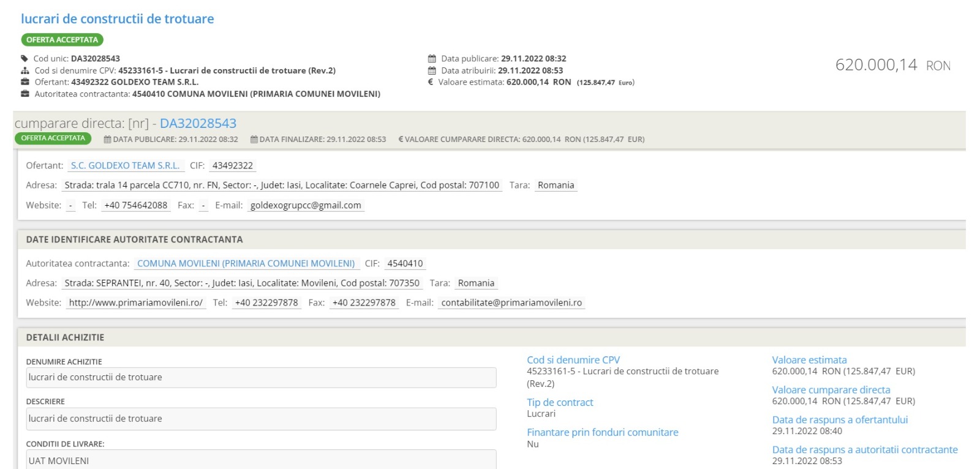Open the DA32028543 direct purchase link
The height and width of the screenshot is (469, 980).
(198, 123)
